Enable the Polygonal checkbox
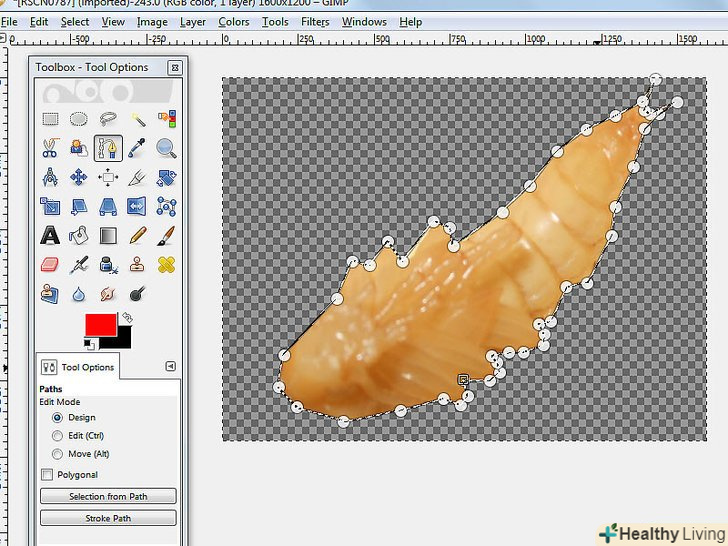 click(x=47, y=475)
